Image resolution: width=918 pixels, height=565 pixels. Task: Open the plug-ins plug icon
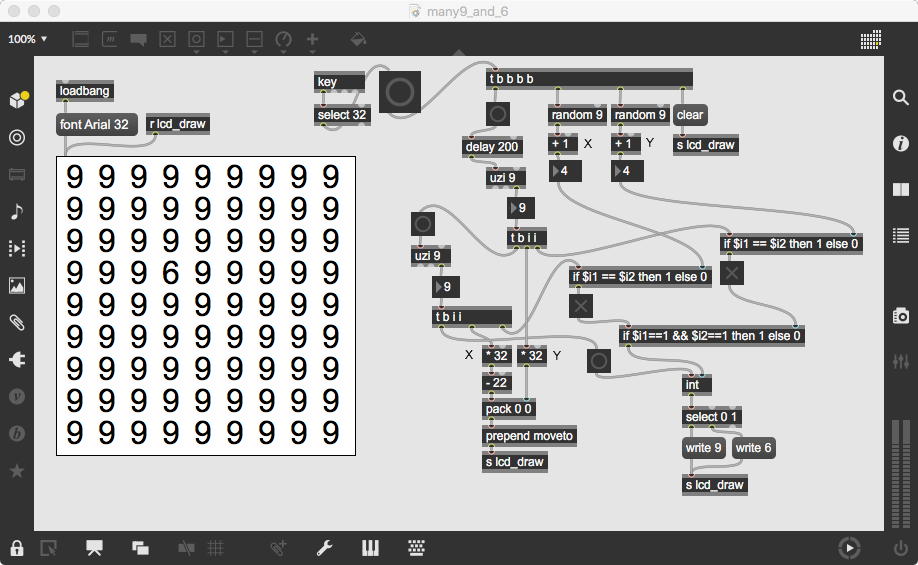(x=17, y=359)
